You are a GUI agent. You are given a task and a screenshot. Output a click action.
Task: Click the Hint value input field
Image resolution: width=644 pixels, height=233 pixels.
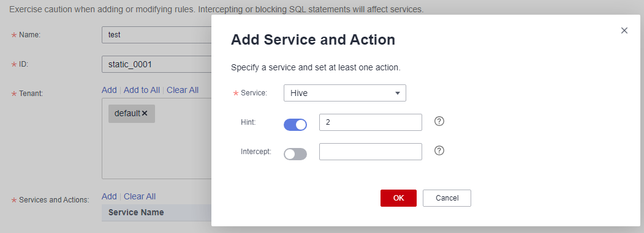(x=371, y=122)
